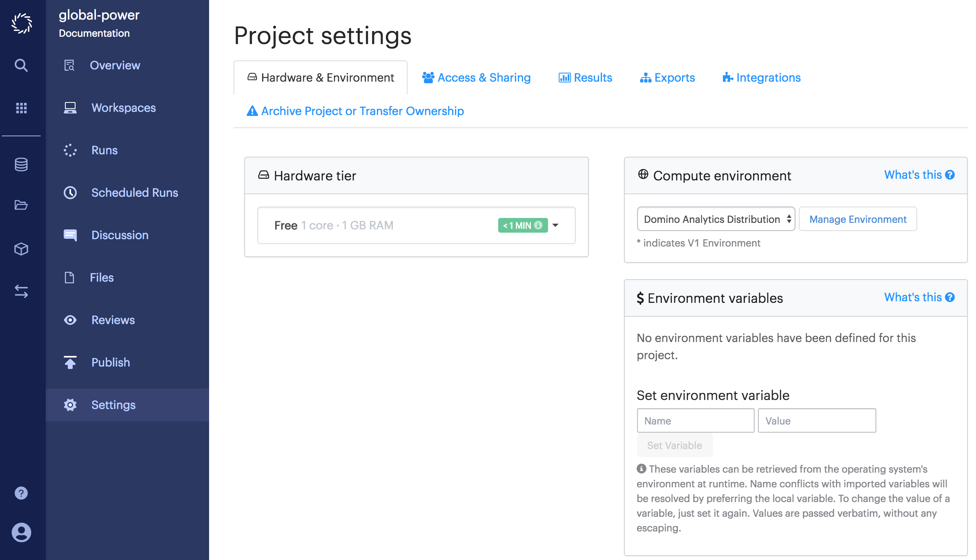Go to Files in sidebar
The width and height of the screenshot is (976, 560).
tap(102, 278)
